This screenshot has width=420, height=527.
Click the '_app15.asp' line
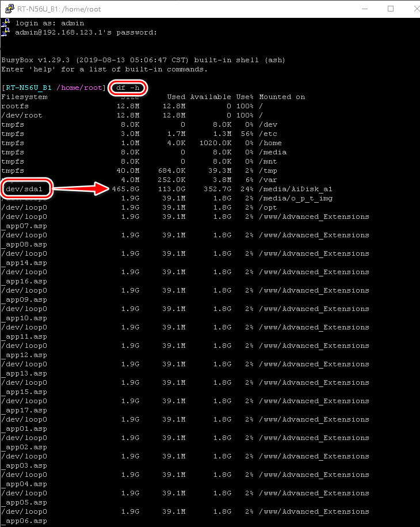pyautogui.click(x=24, y=392)
